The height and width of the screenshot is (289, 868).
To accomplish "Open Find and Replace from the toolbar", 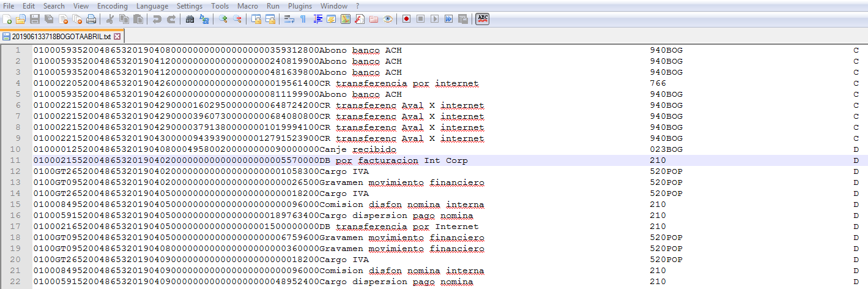I will click(x=204, y=19).
